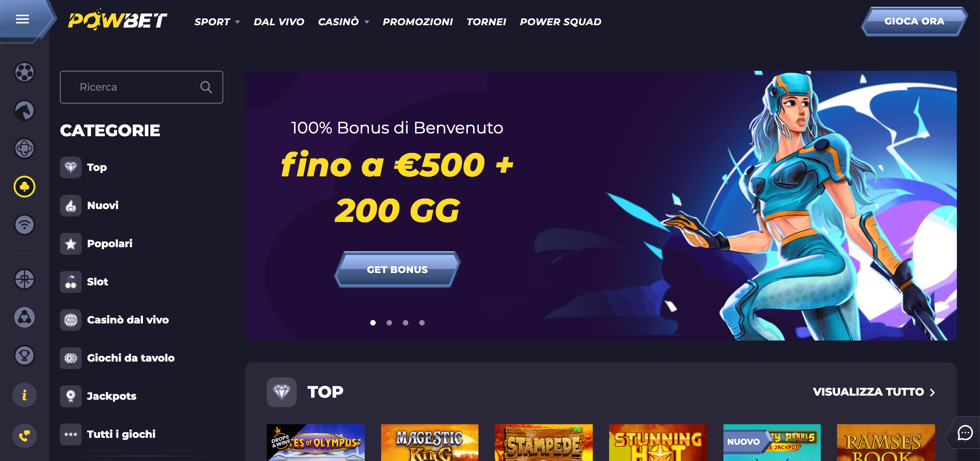Click the phone contact sidebar icon
The width and height of the screenshot is (980, 461).
click(x=24, y=435)
